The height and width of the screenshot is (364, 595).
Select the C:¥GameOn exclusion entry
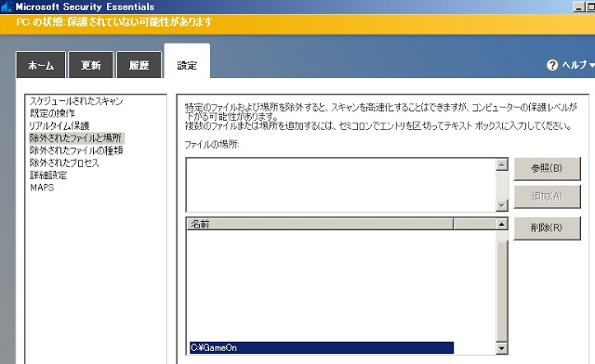[x=322, y=347]
